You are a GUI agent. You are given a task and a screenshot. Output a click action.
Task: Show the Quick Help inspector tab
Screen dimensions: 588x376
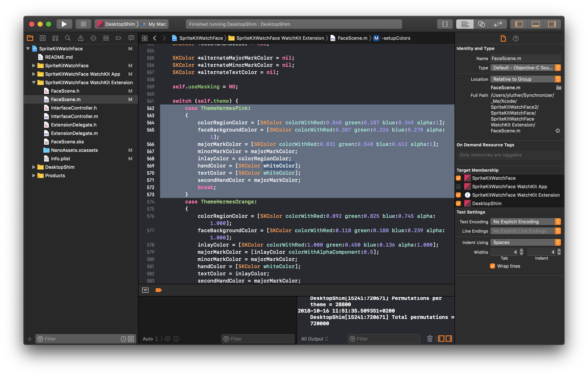pyautogui.click(x=516, y=38)
